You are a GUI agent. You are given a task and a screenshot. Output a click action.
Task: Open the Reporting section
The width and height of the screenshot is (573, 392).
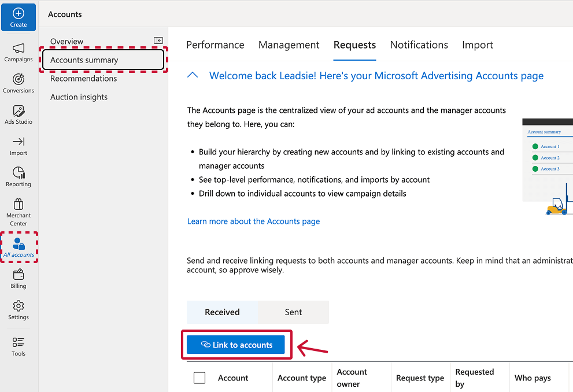(x=19, y=177)
